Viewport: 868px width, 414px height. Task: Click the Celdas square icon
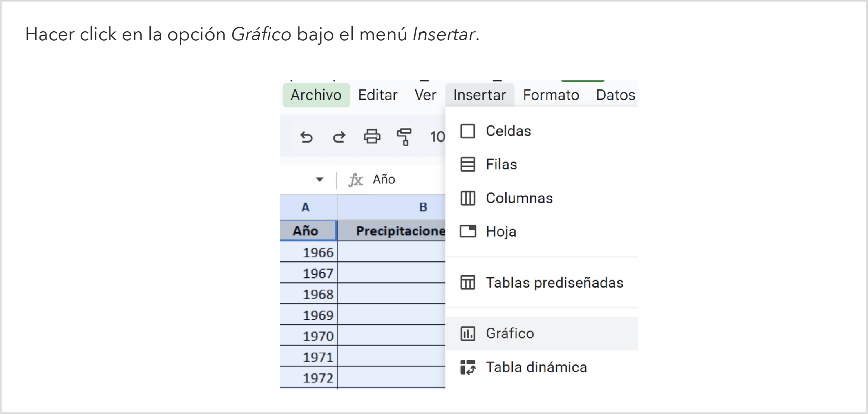tap(468, 131)
